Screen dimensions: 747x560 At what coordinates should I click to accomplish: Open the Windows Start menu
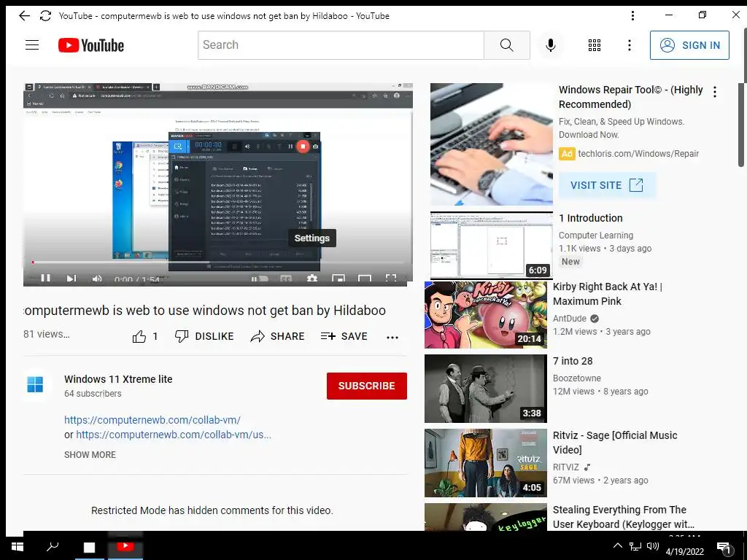coord(18,547)
